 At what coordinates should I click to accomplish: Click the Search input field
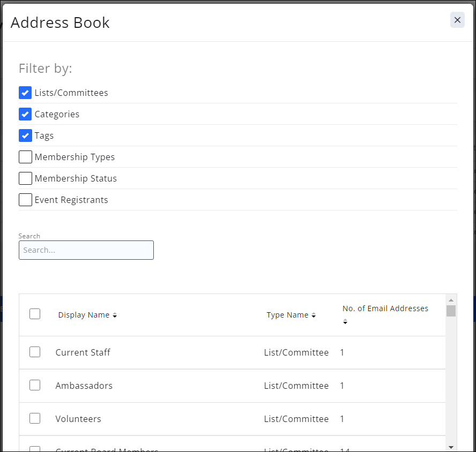click(x=86, y=250)
